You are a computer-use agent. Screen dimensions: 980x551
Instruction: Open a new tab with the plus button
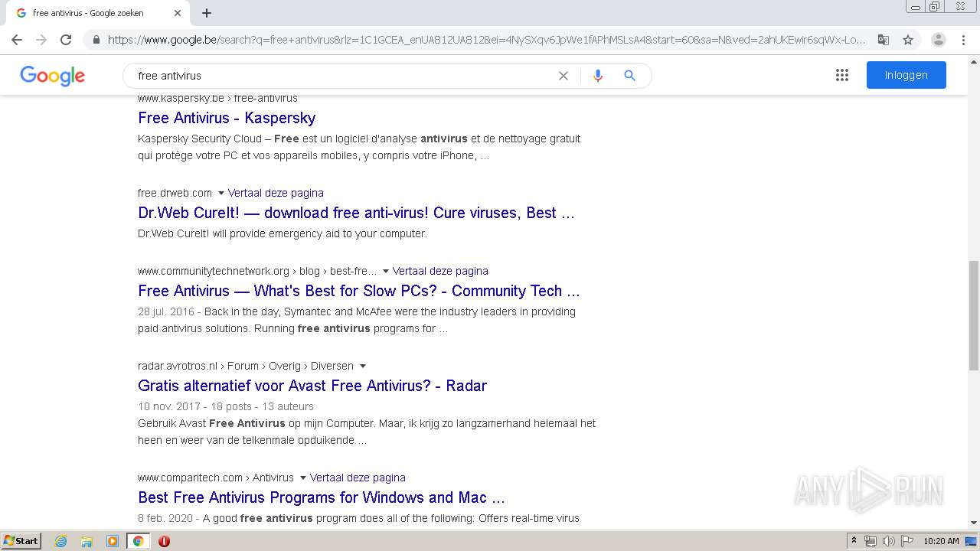pos(207,13)
